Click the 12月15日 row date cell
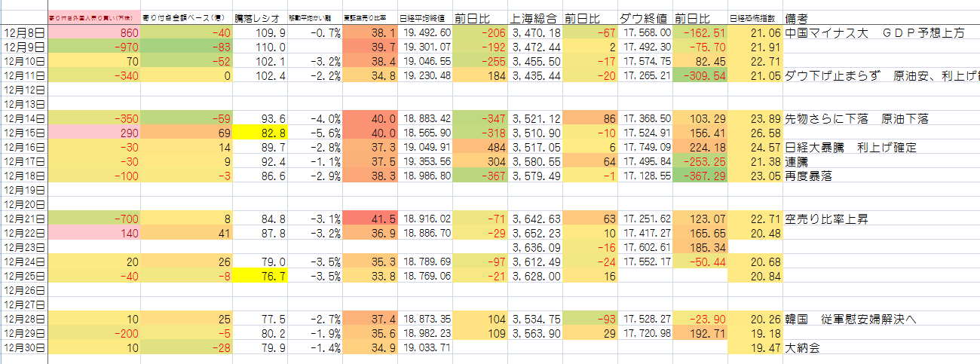The height and width of the screenshot is (364, 980). (x=24, y=133)
